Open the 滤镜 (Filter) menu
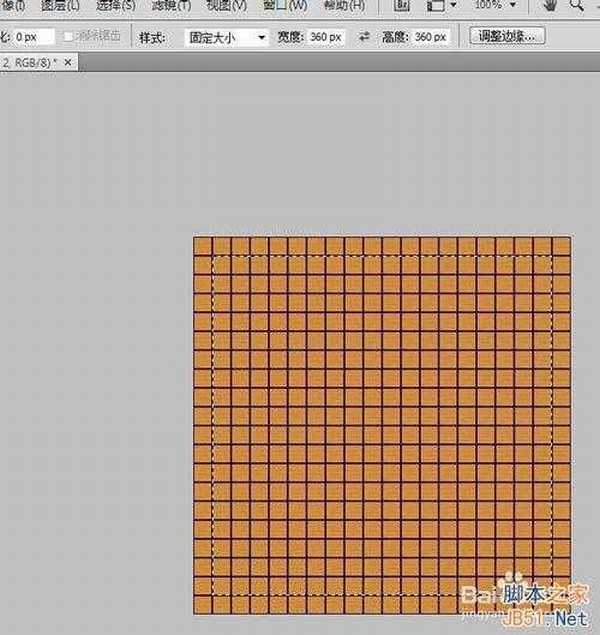This screenshot has width=600, height=635. (172, 5)
